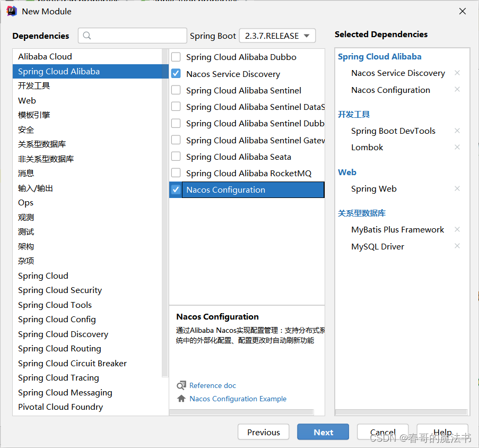Focus the dependencies search field

tap(132, 36)
